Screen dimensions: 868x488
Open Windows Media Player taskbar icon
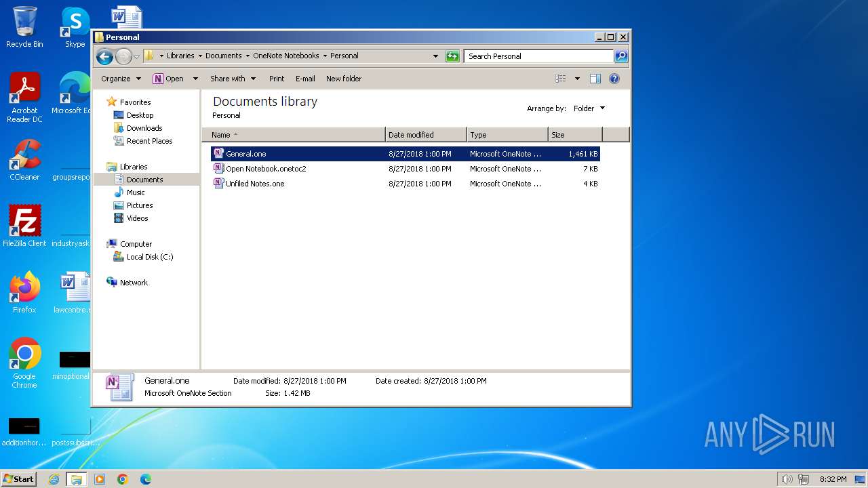[100, 479]
